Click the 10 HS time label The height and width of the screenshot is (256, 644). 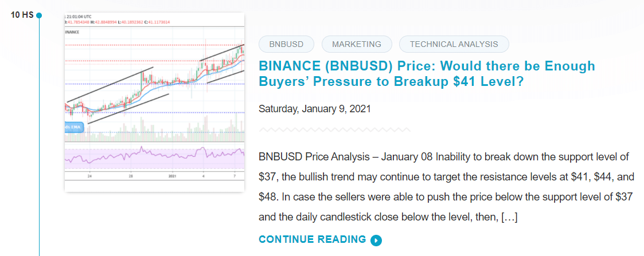tap(22, 15)
